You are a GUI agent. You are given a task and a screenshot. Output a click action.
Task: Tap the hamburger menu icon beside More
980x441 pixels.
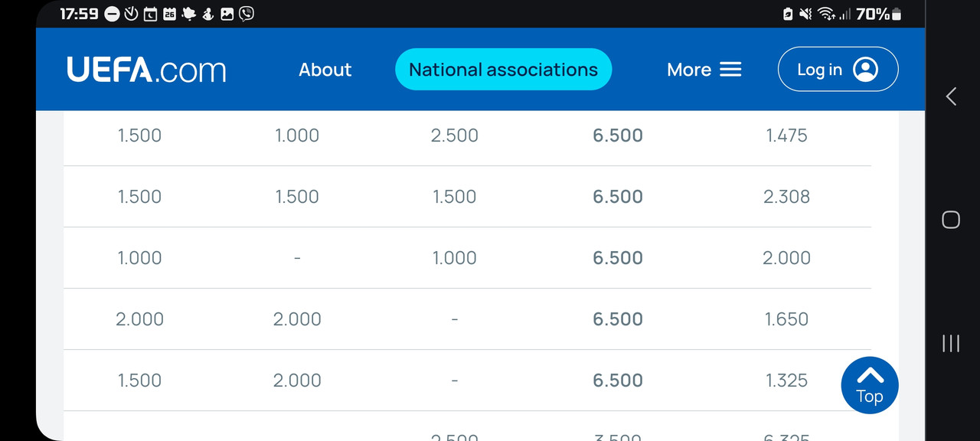pos(731,70)
